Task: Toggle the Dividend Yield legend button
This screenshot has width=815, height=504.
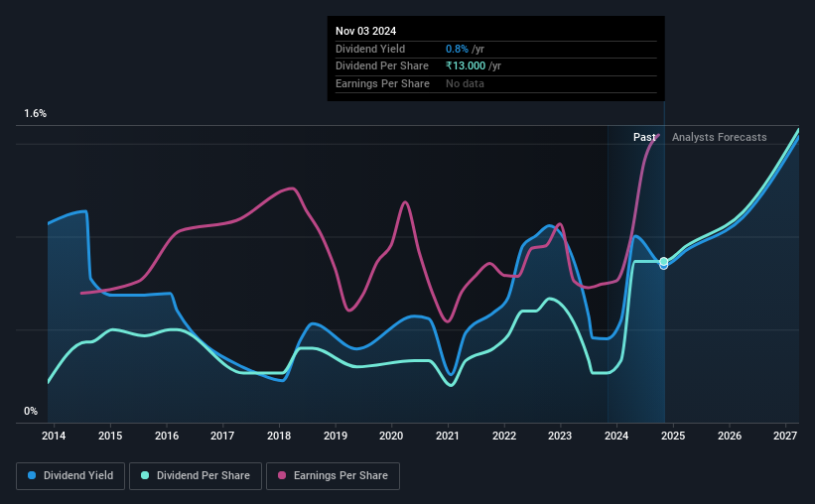Action: 70,476
